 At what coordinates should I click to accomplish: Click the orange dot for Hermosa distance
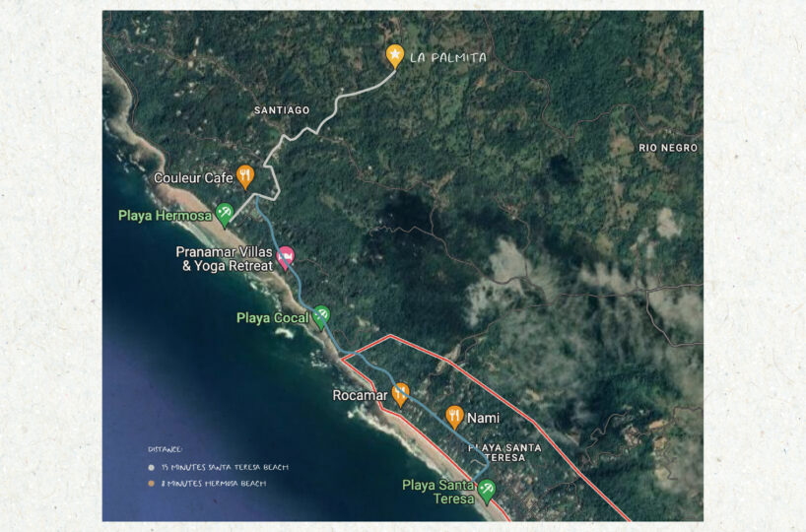151,484
